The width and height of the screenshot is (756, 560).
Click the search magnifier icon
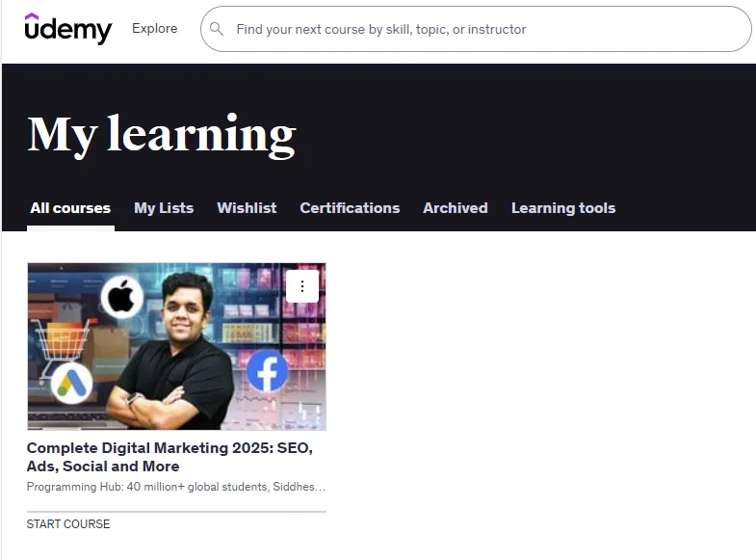[x=217, y=29]
